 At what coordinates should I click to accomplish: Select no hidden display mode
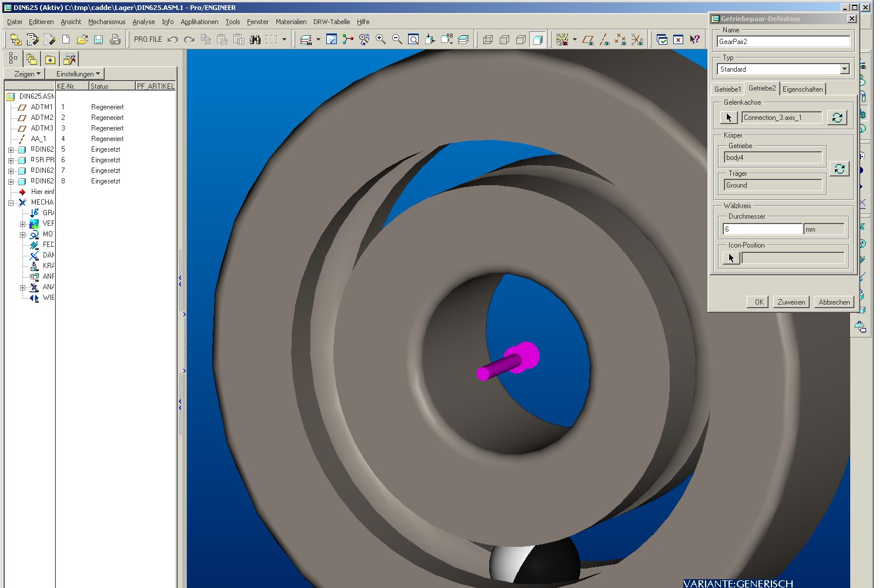(520, 39)
